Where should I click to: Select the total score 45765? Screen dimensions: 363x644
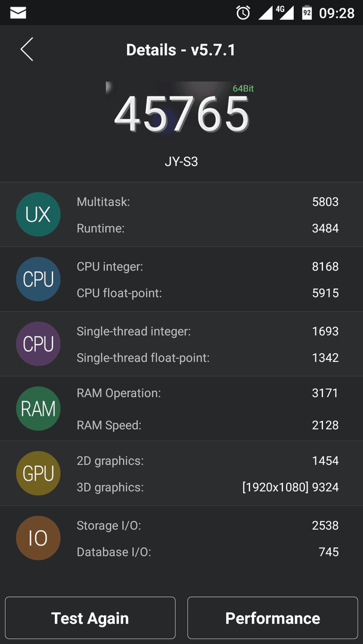tap(181, 114)
